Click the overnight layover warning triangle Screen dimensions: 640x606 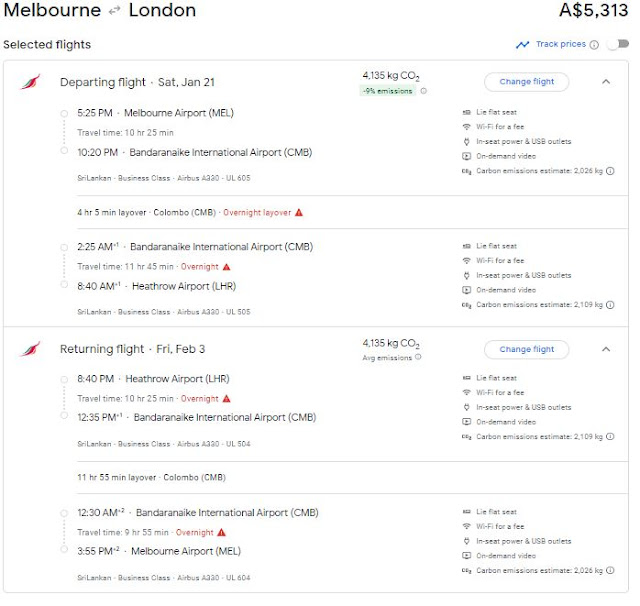tap(299, 213)
